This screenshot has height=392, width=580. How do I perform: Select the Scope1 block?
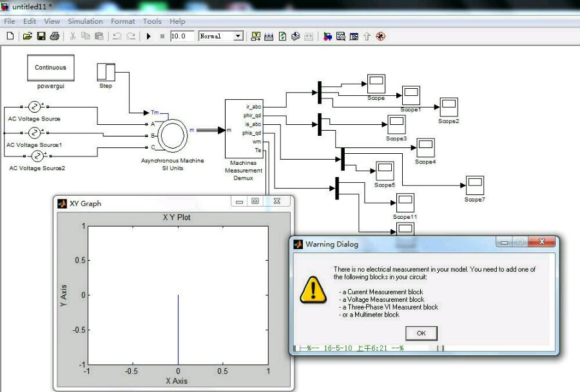pyautogui.click(x=411, y=96)
